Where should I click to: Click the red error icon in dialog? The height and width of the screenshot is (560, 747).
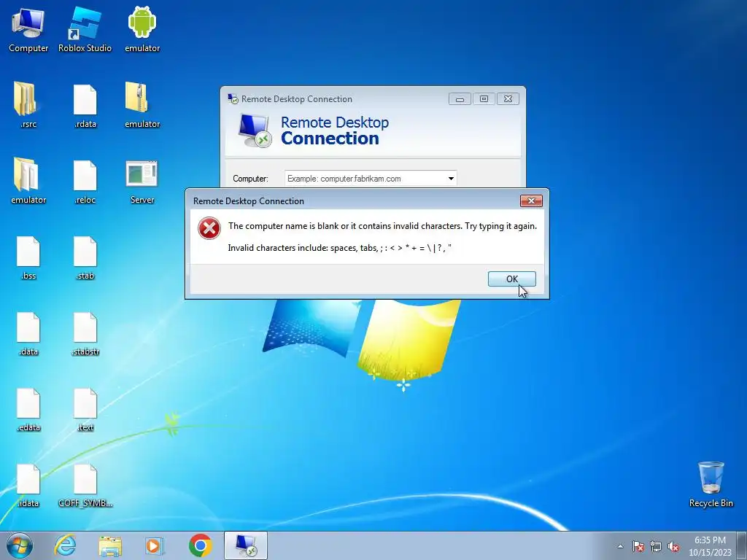pyautogui.click(x=209, y=228)
